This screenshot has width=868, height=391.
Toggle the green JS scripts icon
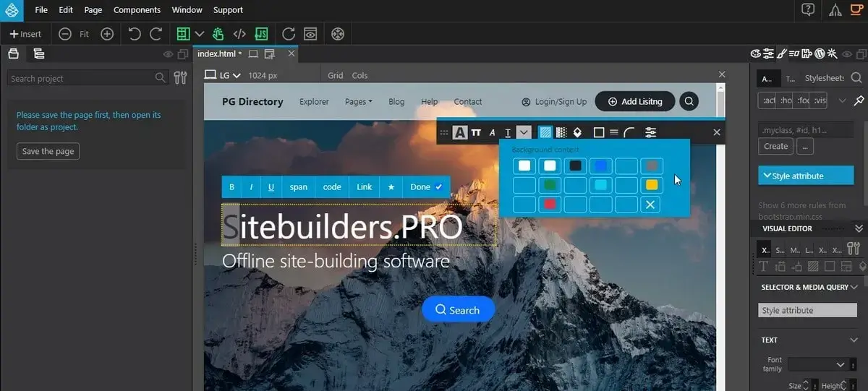[x=262, y=34]
